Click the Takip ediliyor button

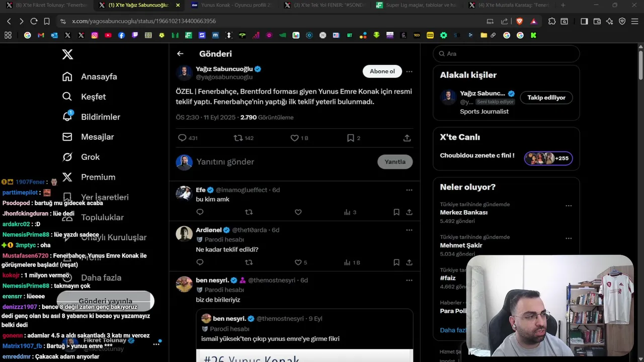(x=546, y=98)
